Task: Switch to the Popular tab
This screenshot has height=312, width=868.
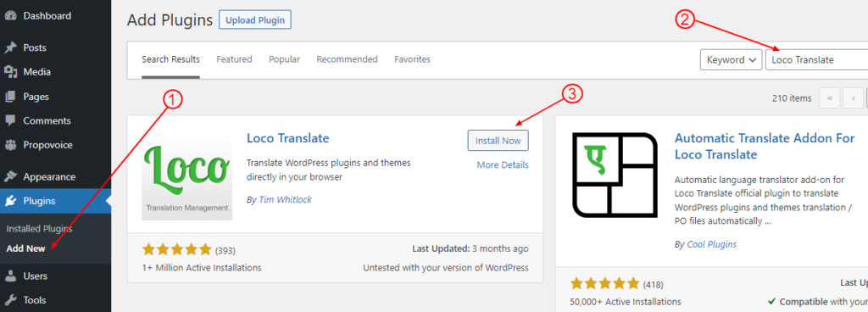Action: pos(285,59)
